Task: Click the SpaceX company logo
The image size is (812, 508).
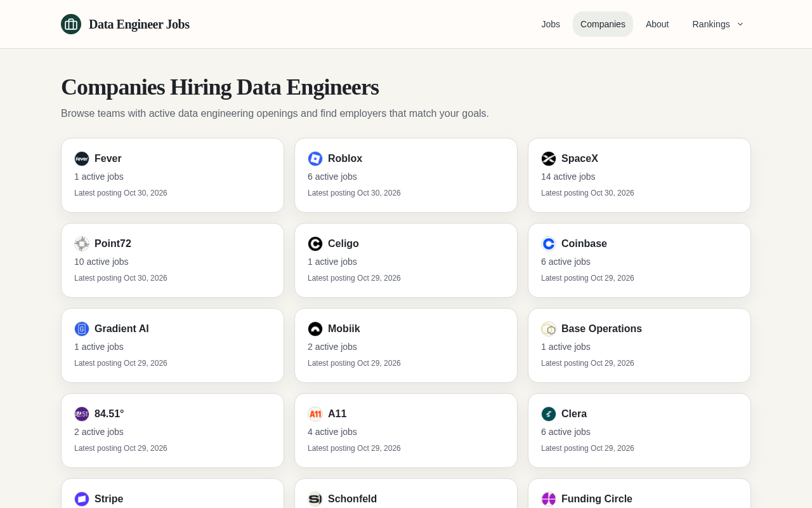Action: tap(549, 159)
